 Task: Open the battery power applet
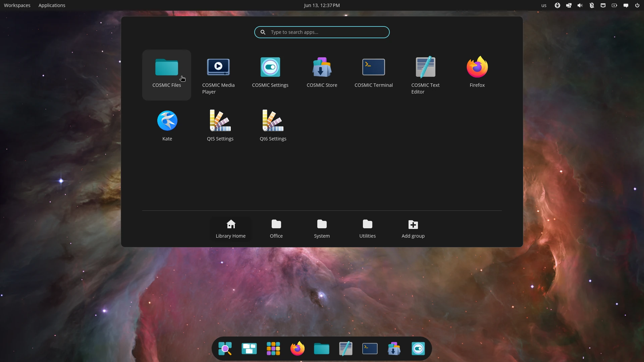point(614,5)
